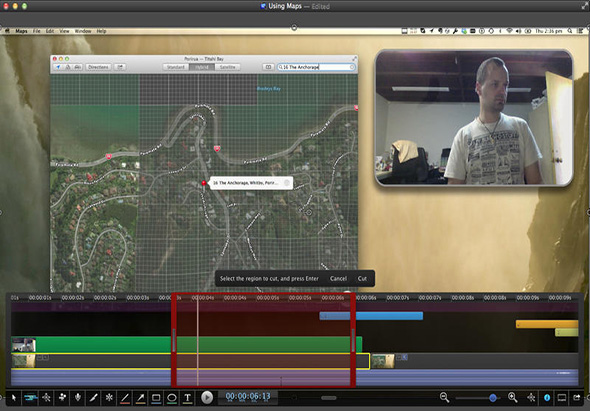Screen dimensions: 590x411
Task: Adjust the timeline zoom slider knob
Action: click(x=493, y=398)
